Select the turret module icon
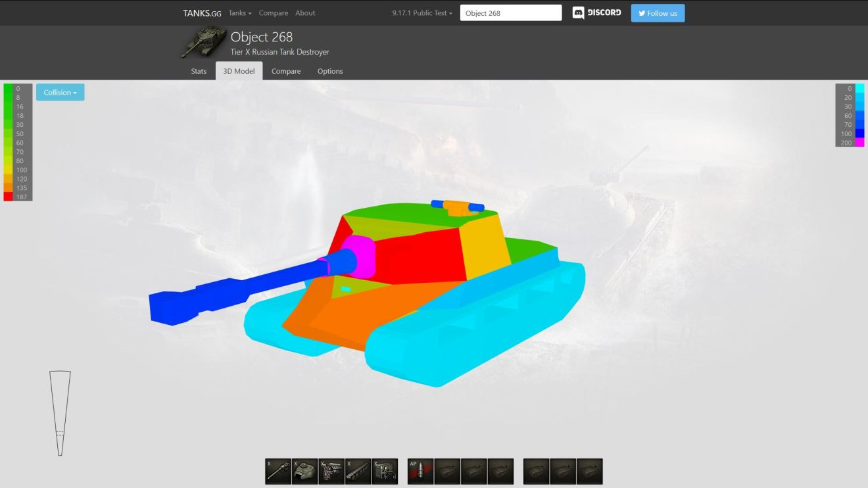The height and width of the screenshot is (488, 868). coord(304,471)
